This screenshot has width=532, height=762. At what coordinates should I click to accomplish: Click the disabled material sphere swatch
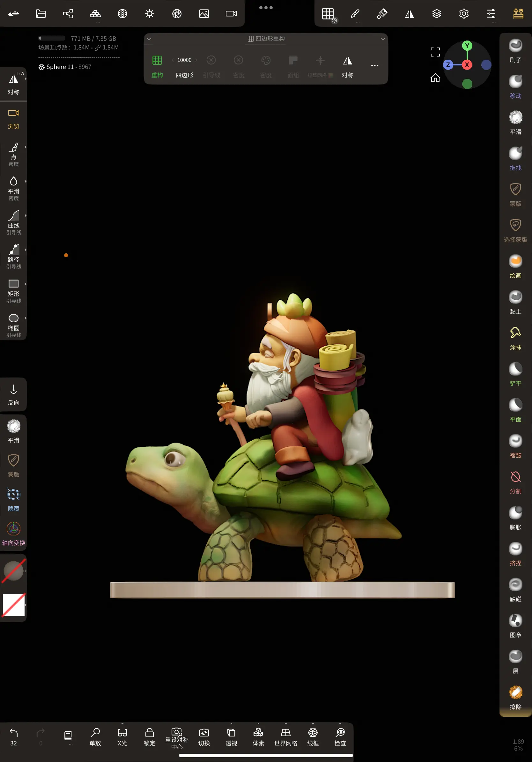pos(14,571)
